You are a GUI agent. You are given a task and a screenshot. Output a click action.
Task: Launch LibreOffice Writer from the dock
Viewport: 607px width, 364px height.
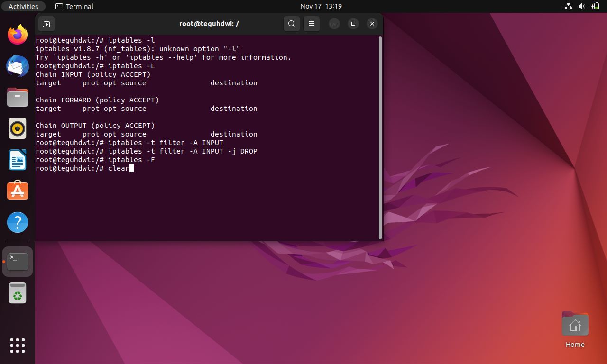(x=18, y=160)
